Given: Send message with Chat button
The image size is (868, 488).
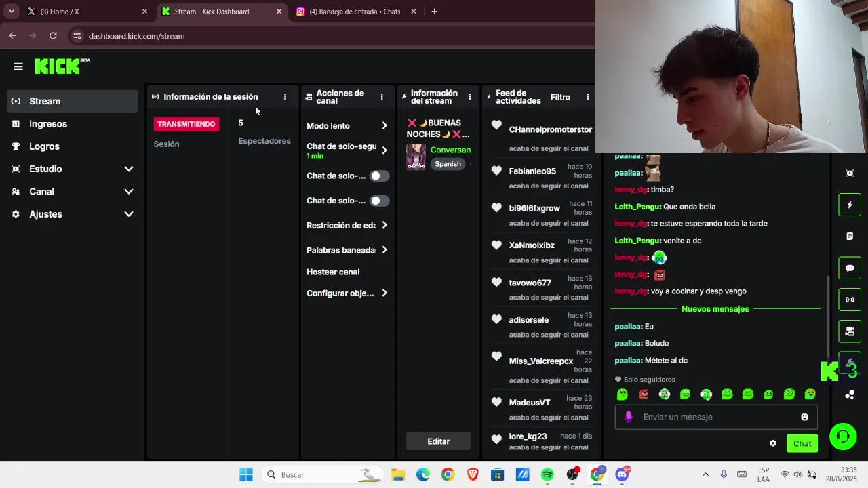Looking at the screenshot, I should pos(802,444).
